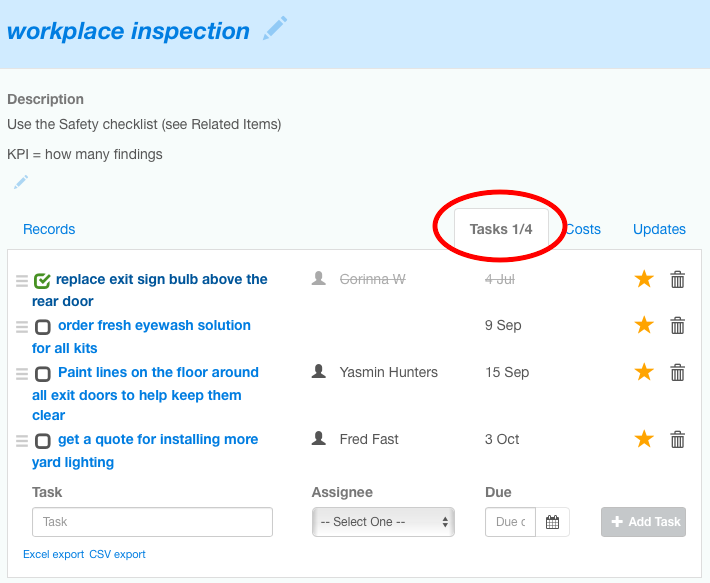Image resolution: width=710 pixels, height=583 pixels.
Task: Toggle star on replace exit sign bulb task
Action: 644,279
